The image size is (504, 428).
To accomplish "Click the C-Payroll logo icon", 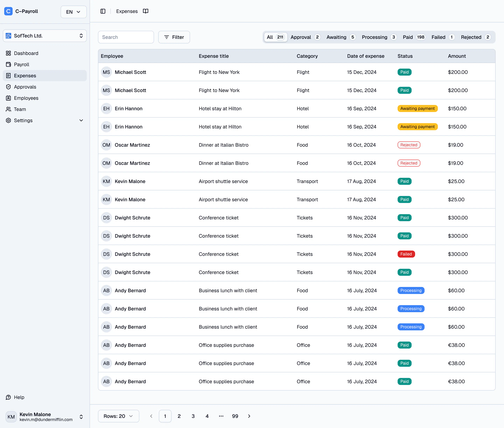I will [x=8, y=11].
